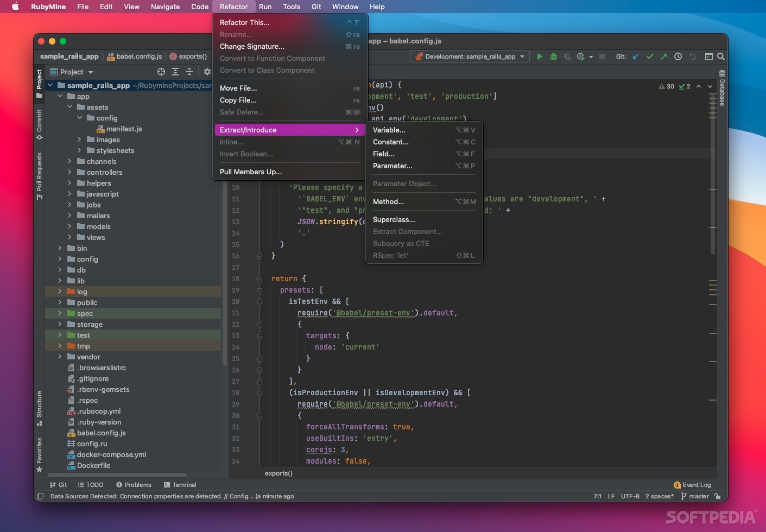Open the Tools menu in menu bar
Screen dimensions: 766x532
(x=292, y=7)
